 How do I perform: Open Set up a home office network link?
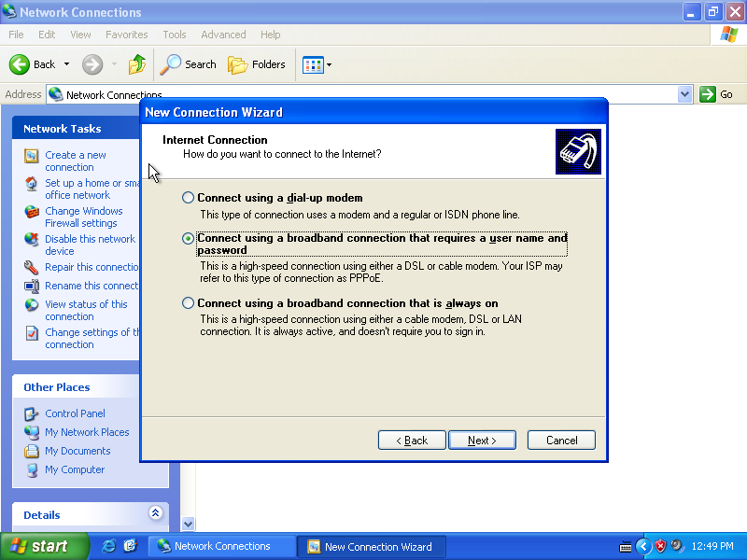tap(92, 189)
